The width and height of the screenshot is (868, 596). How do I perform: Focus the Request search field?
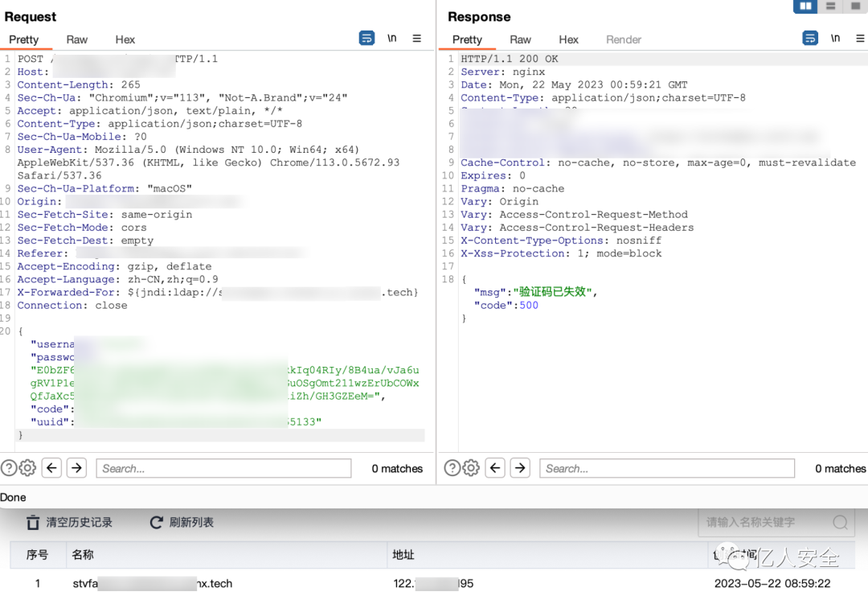[223, 468]
